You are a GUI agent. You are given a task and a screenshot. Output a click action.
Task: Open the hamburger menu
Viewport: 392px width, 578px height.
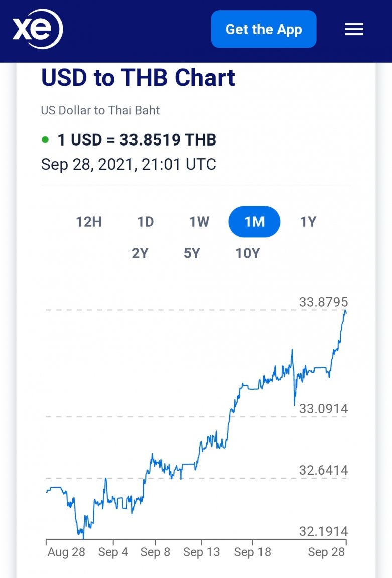tap(354, 30)
